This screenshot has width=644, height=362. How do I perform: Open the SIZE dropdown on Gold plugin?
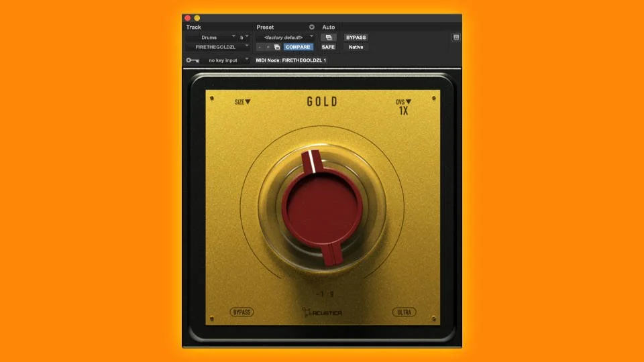(x=242, y=102)
